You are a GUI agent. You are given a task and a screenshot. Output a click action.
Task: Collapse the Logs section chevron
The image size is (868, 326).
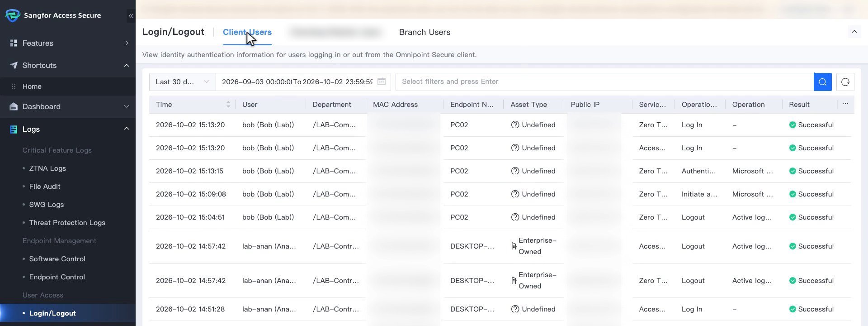127,129
